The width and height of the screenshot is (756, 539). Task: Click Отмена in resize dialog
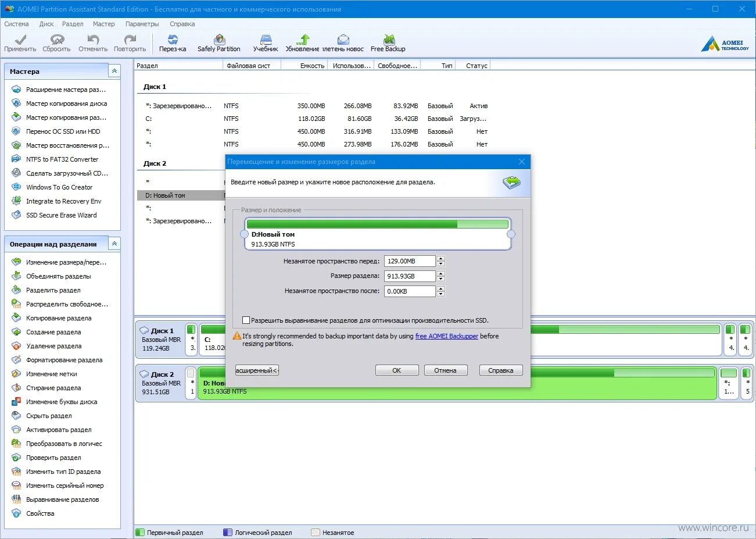pos(445,370)
